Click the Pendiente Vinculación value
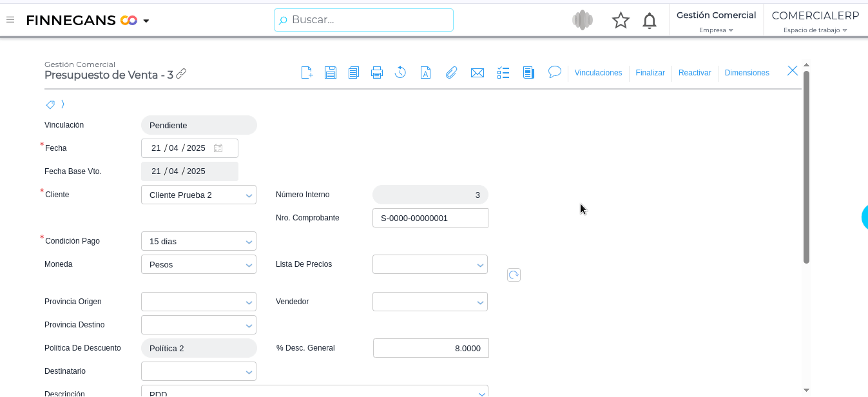Viewport: 868px width, 397px height. pyautogui.click(x=198, y=125)
